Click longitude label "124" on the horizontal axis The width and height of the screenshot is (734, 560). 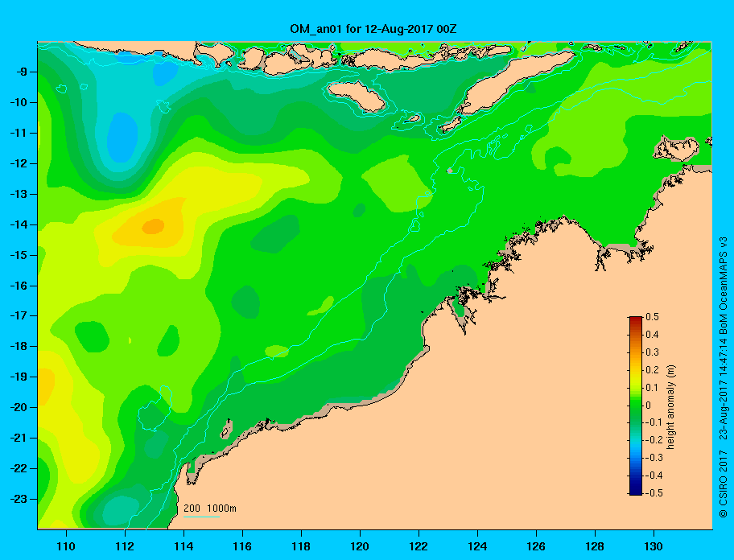477,546
